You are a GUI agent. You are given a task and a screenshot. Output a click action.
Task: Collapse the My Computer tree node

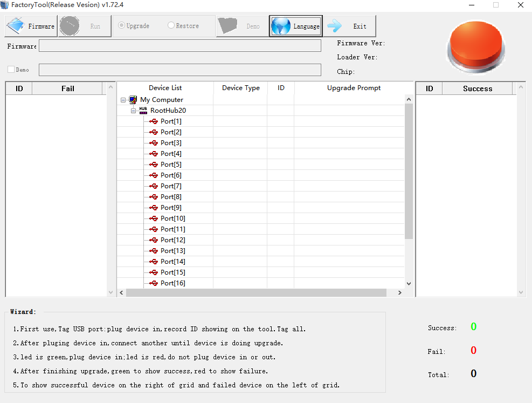click(x=123, y=100)
